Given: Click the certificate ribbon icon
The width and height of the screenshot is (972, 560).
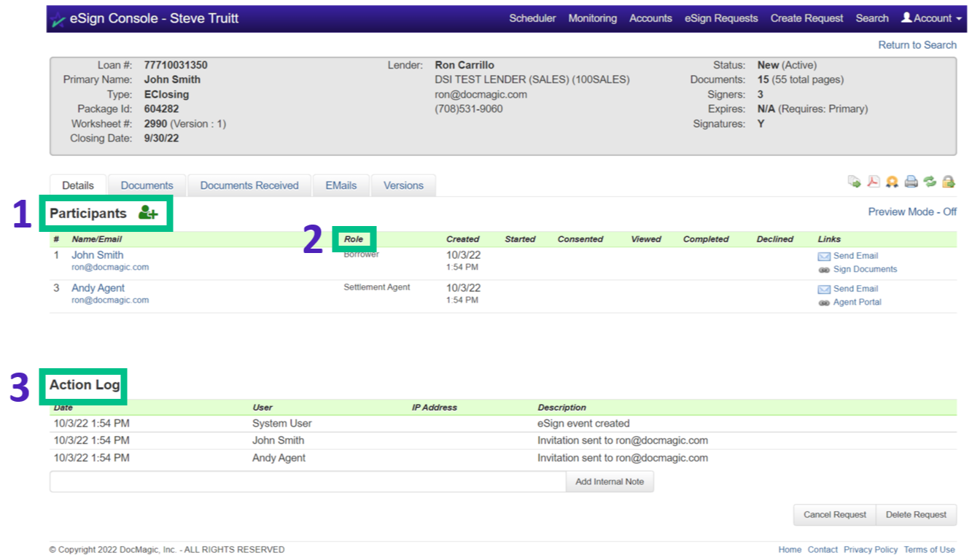Looking at the screenshot, I should click(892, 182).
